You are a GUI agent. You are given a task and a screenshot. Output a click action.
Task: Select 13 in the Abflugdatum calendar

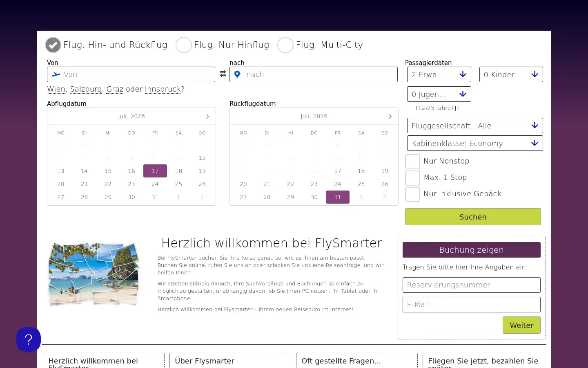pyautogui.click(x=61, y=171)
